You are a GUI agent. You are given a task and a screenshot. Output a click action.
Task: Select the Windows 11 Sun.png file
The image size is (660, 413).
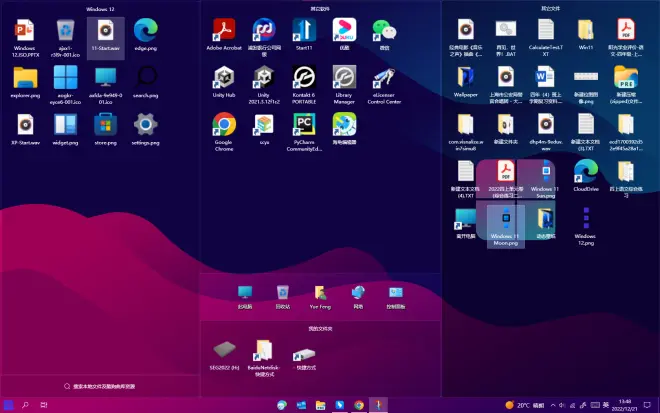546,179
